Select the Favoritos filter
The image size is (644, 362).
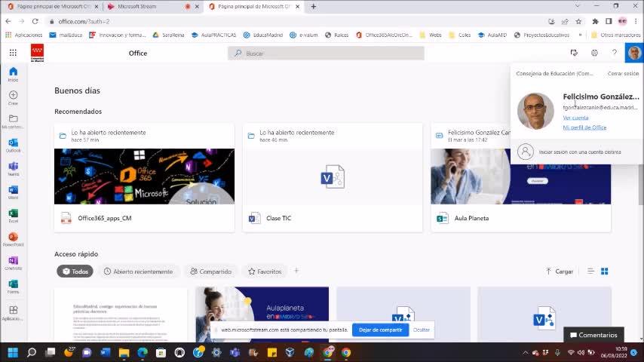click(265, 271)
